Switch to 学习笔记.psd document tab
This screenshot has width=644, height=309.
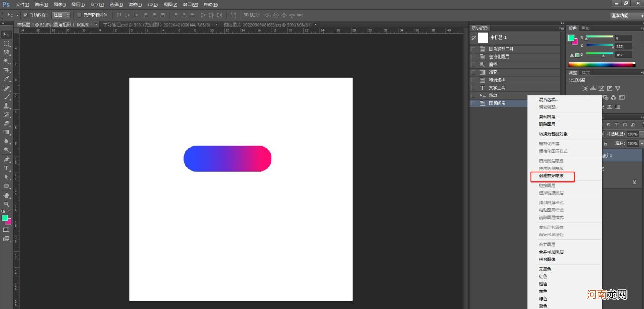[159, 25]
